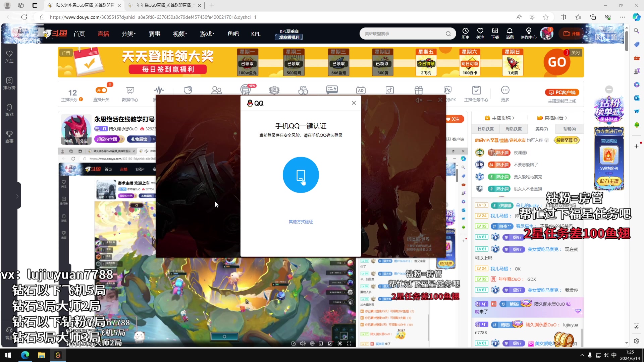Open 赛事 trophy in left sidebar
644x362 pixels.
(x=9, y=137)
